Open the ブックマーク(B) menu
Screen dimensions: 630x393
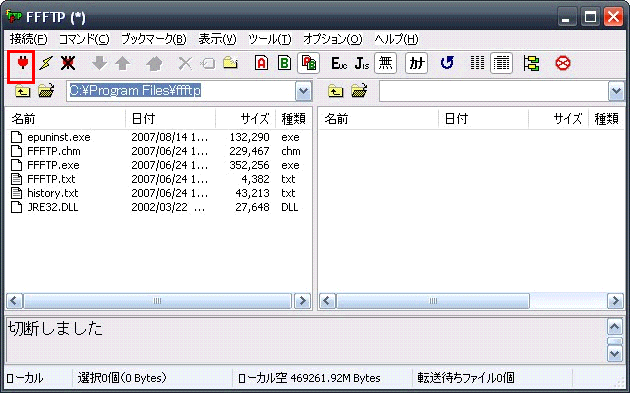(x=153, y=39)
